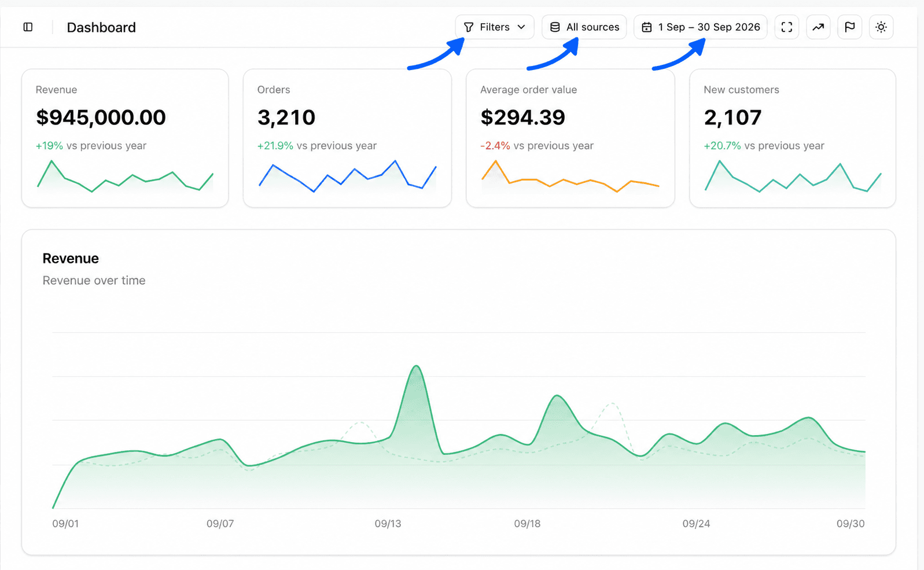Open fullscreen mode with the expand icon
924x570 pixels.
[x=786, y=27]
